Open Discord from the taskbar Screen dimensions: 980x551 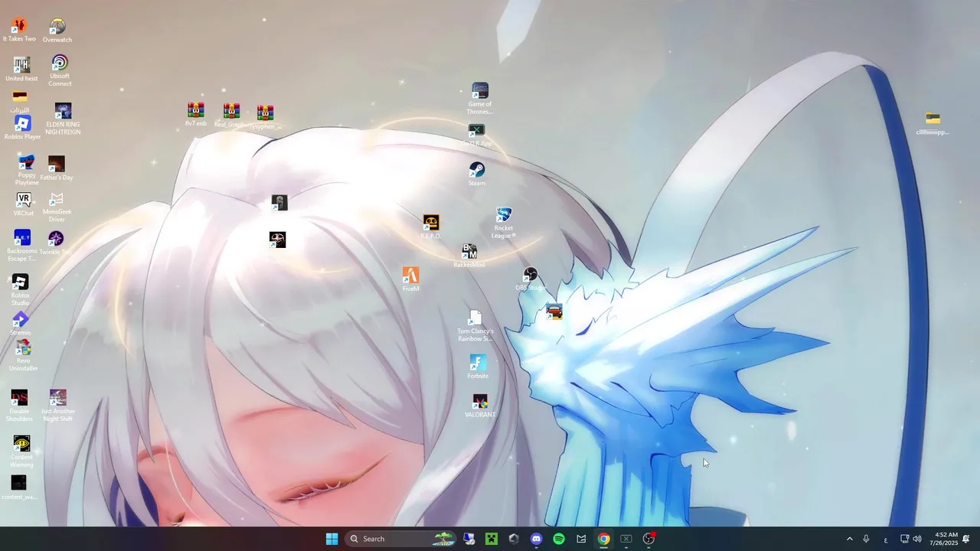(537, 539)
